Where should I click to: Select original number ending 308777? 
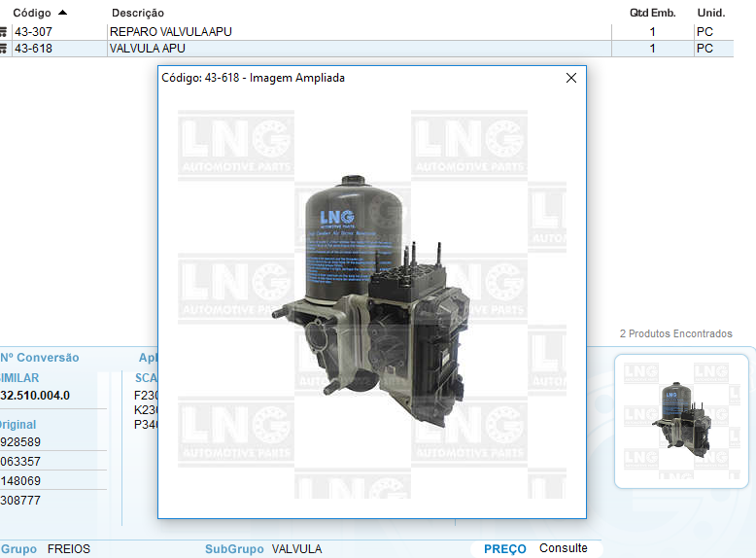21,501
